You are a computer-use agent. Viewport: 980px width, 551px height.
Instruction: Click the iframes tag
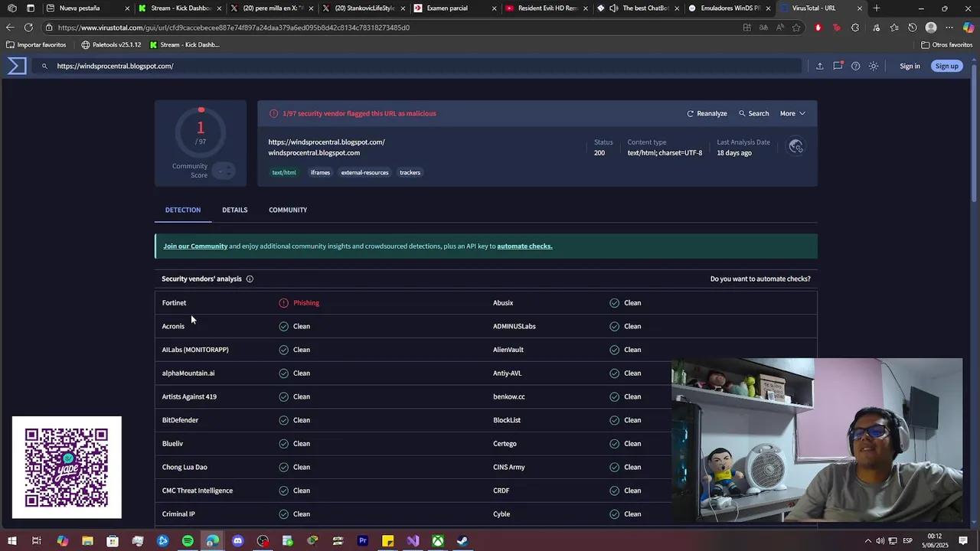point(320,173)
